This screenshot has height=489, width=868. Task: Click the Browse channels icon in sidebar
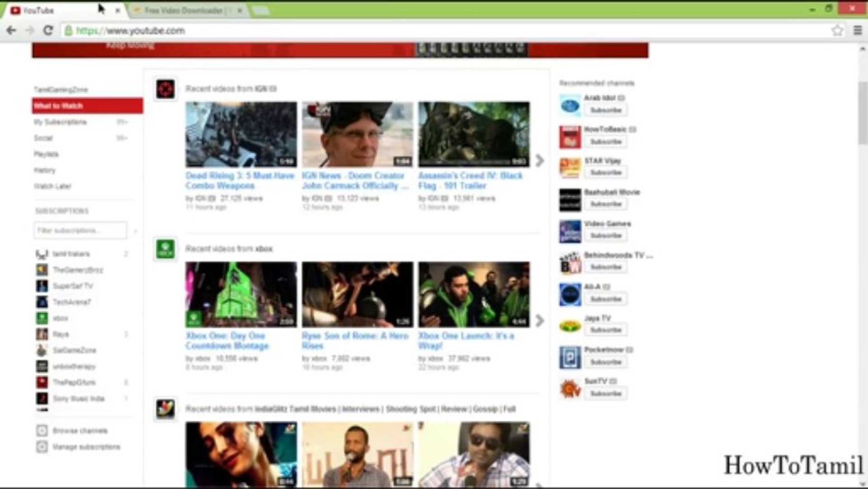pos(42,431)
